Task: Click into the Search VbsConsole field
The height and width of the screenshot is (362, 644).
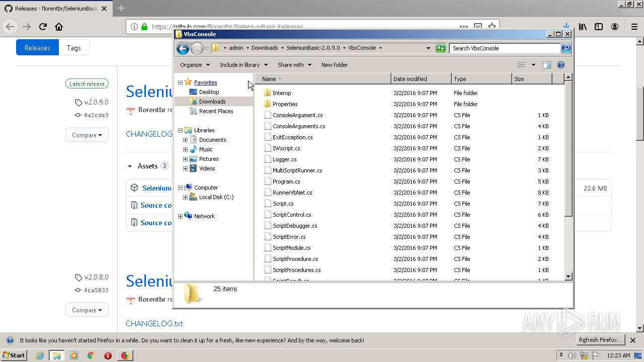Action: click(505, 48)
